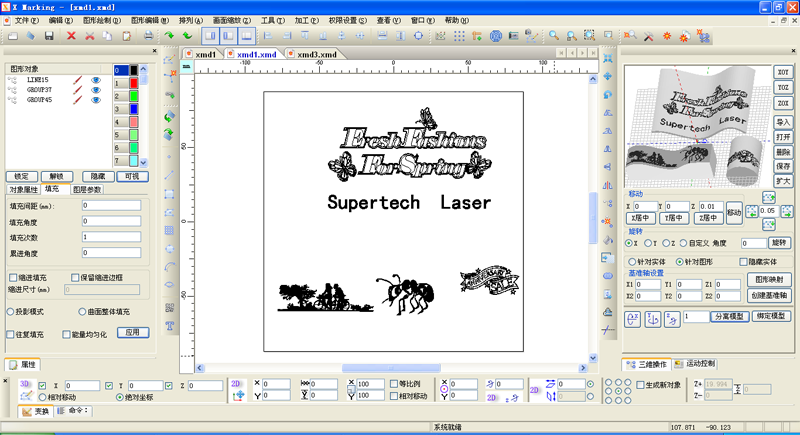Screen dimensions: 800x435
Task: Click the Save floppy disk icon
Action: 50,36
